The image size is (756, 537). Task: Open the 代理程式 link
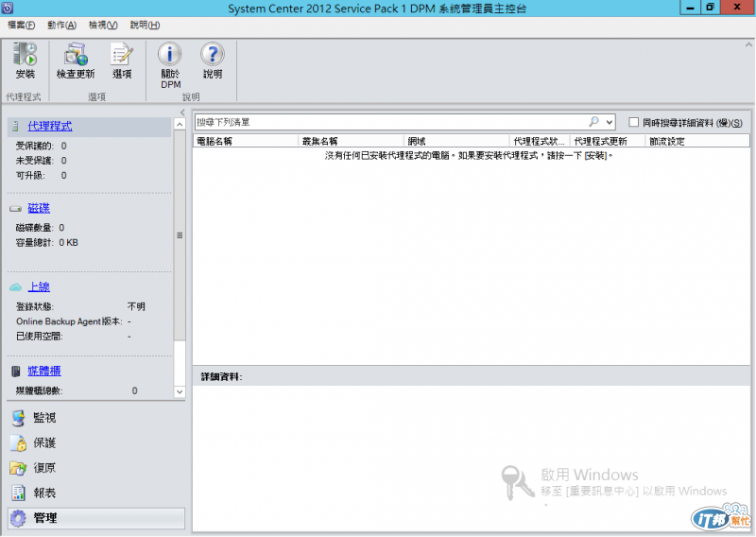pyautogui.click(x=50, y=127)
